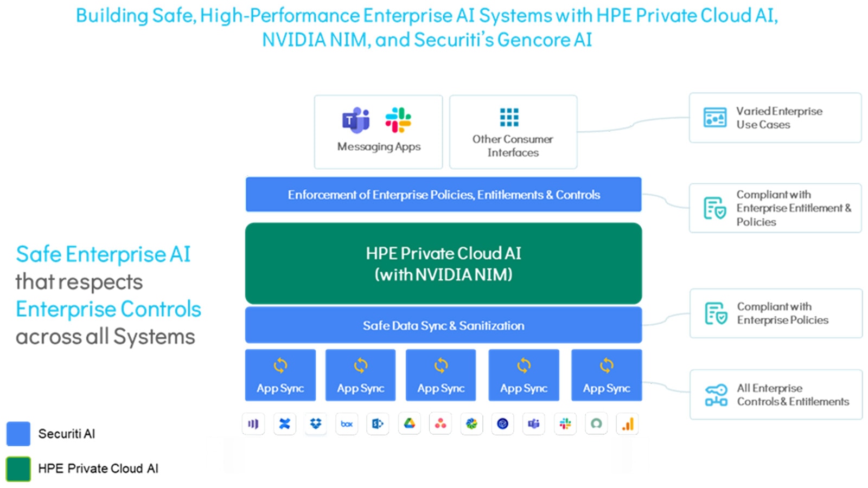Select the Asana three-dots icon

(x=440, y=424)
